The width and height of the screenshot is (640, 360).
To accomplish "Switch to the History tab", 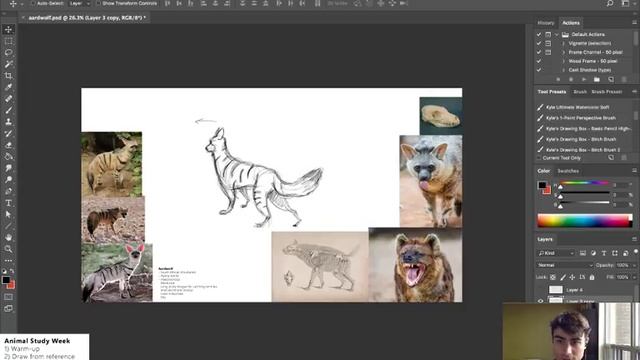I will coord(546,23).
